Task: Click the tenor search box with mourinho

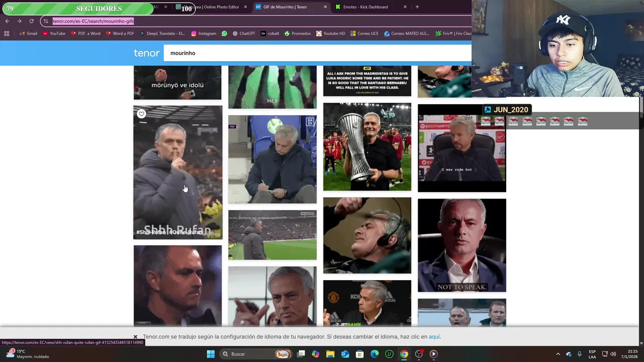Action: (317, 53)
